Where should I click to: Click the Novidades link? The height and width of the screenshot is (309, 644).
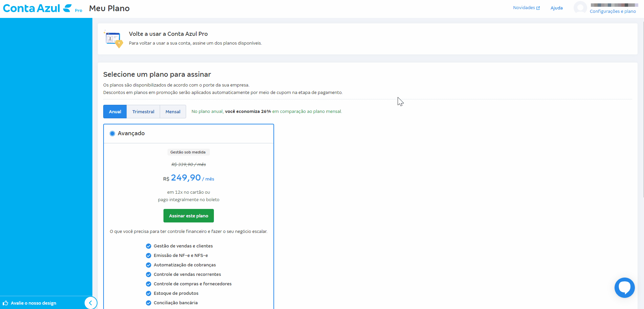click(524, 7)
